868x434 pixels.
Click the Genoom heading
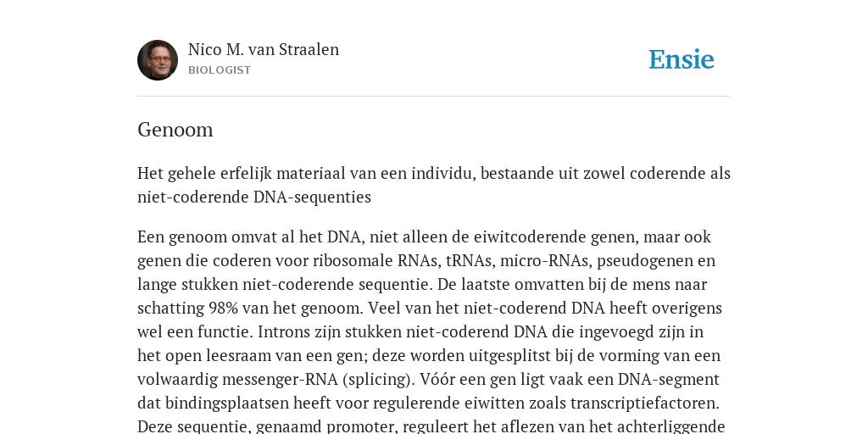[x=175, y=130]
